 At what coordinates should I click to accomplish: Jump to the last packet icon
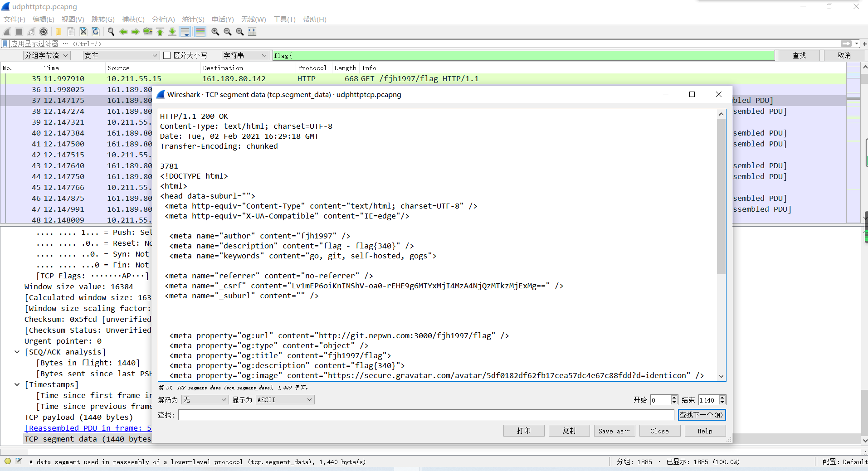(x=172, y=32)
